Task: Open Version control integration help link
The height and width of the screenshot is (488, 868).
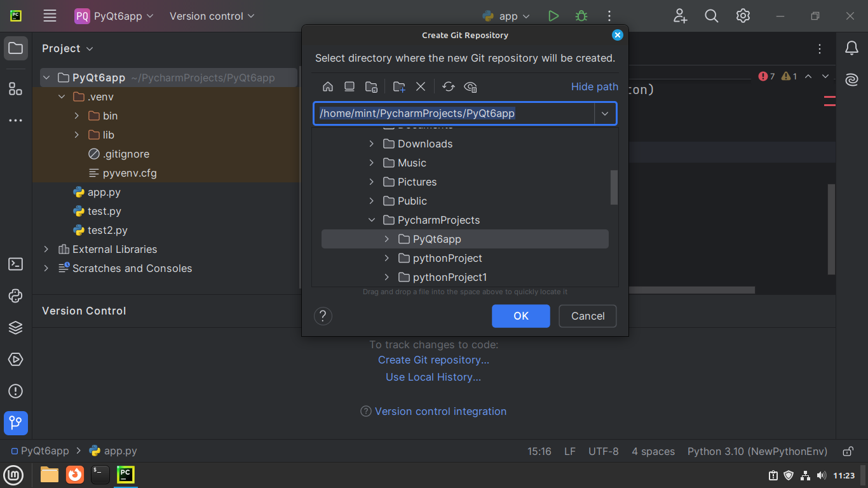Action: [441, 411]
